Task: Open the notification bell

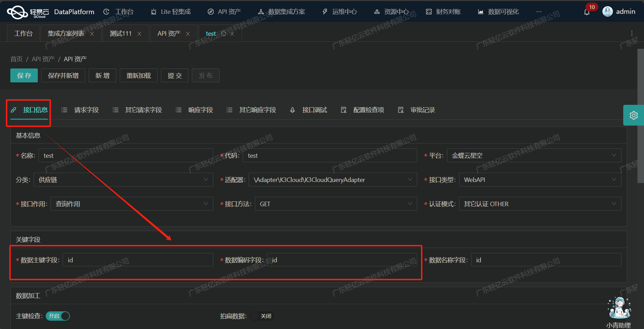Action: point(587,12)
